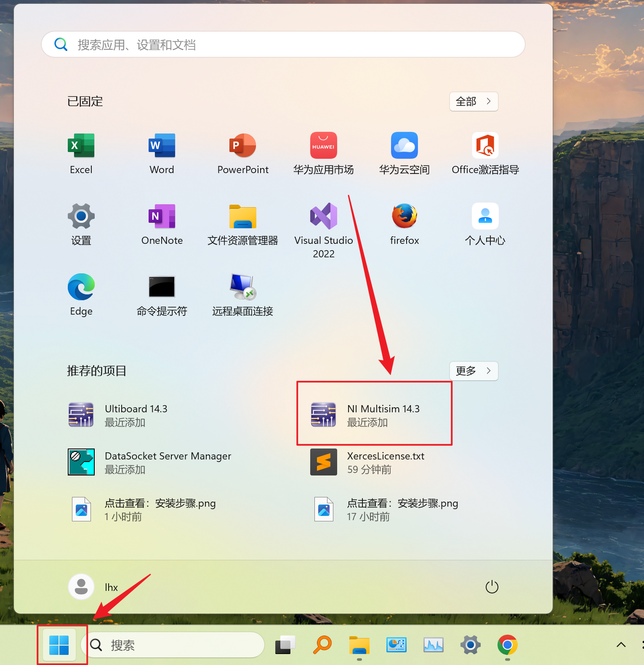Open Excel from pinned apps

81,154
